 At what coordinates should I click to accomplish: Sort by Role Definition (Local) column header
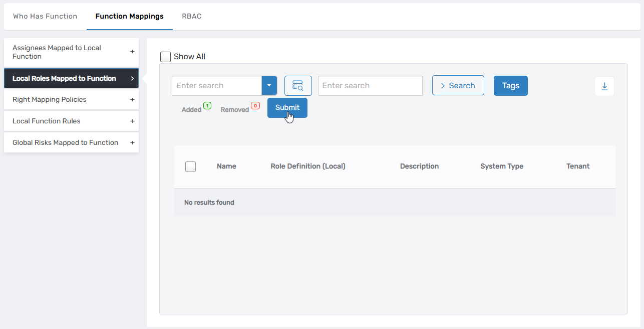click(x=308, y=167)
